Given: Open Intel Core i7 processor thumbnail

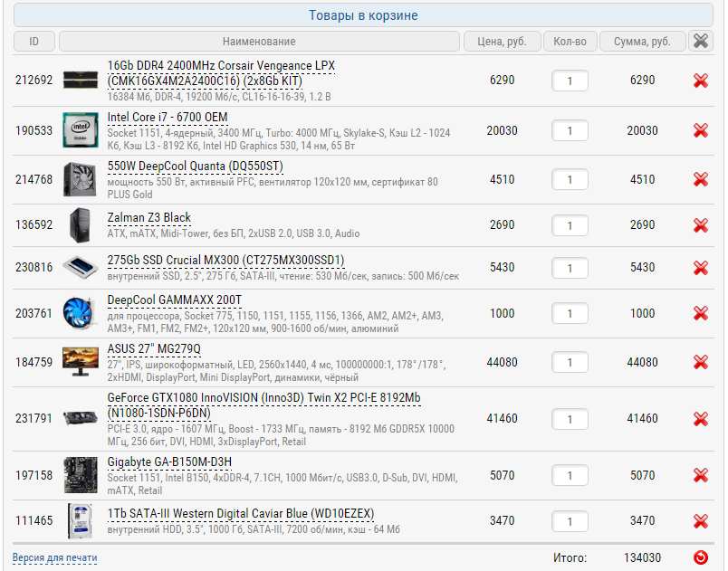Looking at the screenshot, I should [x=81, y=130].
